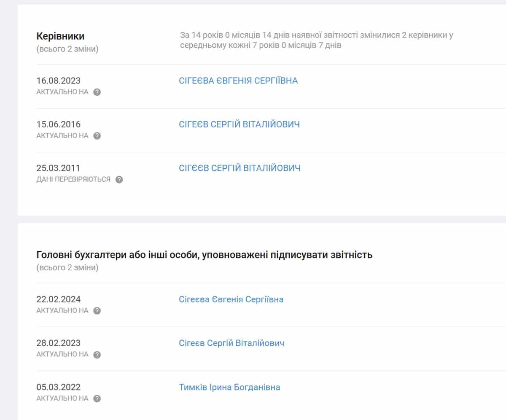Open accountant link Сігеєва Євгенія Сергіївна

click(x=231, y=299)
